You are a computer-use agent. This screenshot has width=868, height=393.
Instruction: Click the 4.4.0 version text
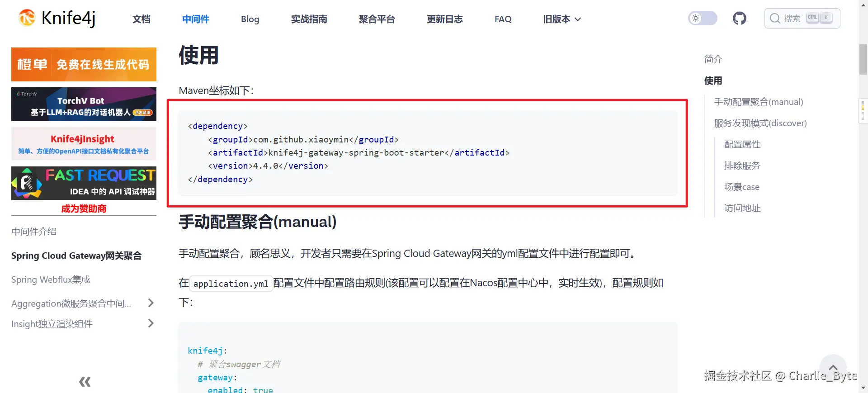(266, 166)
